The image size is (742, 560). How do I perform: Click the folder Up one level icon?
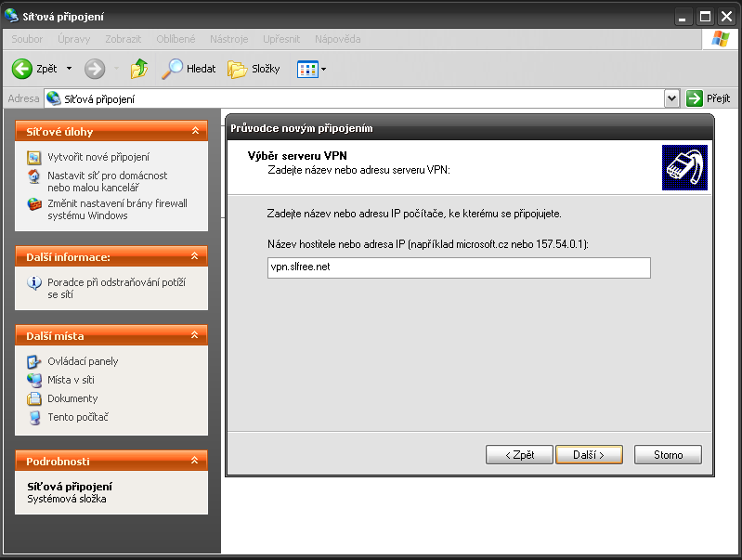[x=139, y=69]
